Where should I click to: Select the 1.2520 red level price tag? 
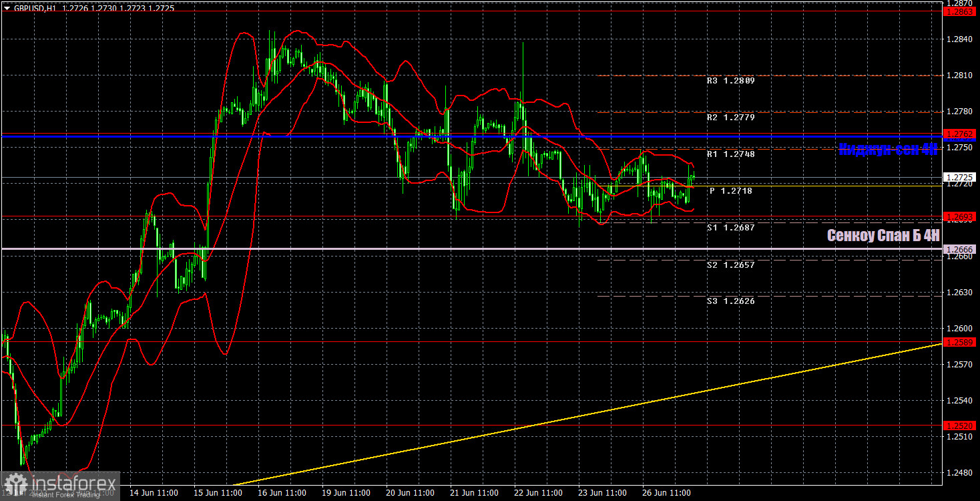pos(960,425)
